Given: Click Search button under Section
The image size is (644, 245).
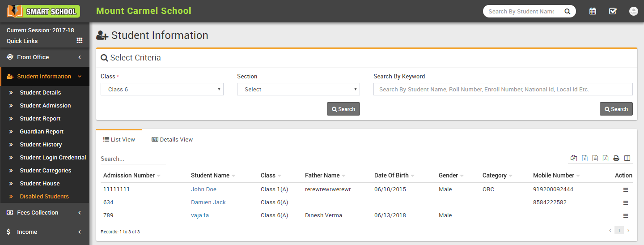Looking at the screenshot, I should 343,109.
